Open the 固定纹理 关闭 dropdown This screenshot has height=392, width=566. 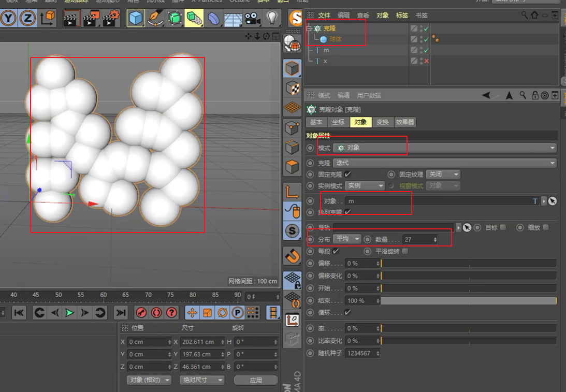[x=443, y=175]
